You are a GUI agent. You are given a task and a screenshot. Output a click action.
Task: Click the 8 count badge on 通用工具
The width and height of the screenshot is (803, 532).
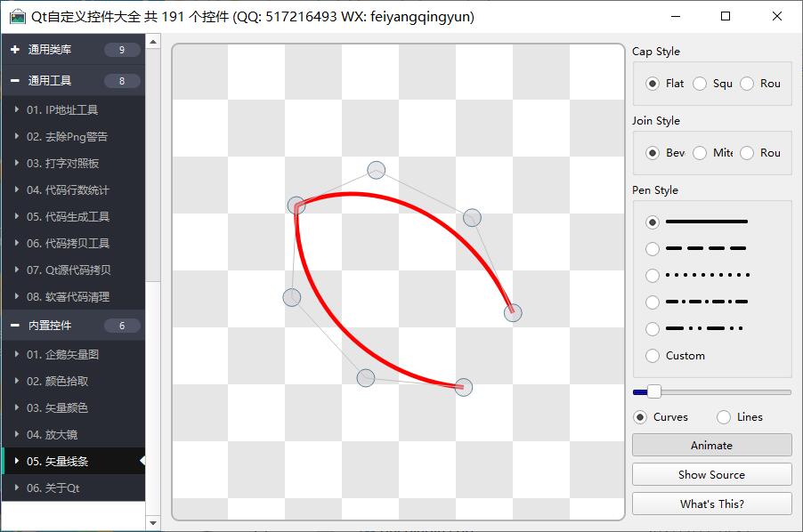(122, 81)
